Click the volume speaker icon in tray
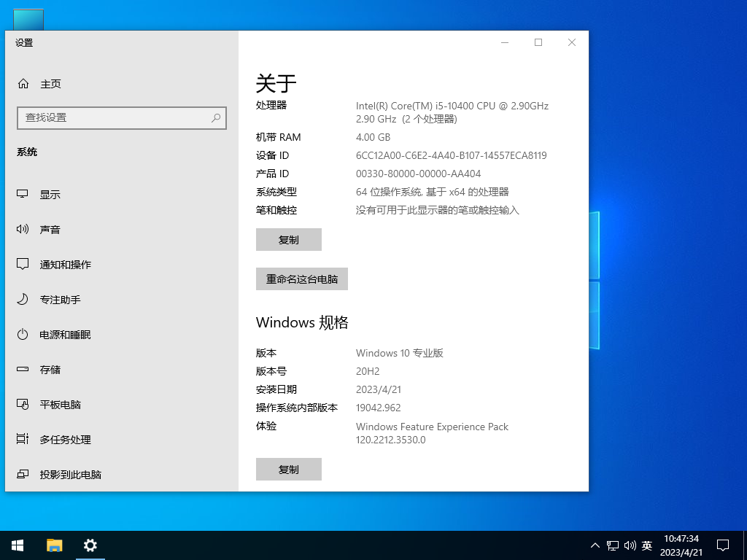This screenshot has height=560, width=747. [630, 545]
